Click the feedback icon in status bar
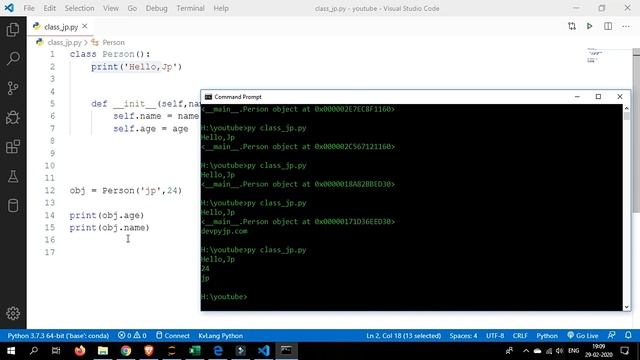Screen dimensions: 640x360 [611, 335]
